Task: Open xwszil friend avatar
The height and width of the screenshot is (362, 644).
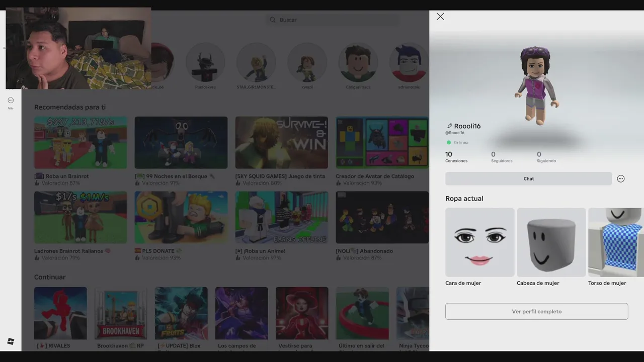Action: pyautogui.click(x=307, y=63)
